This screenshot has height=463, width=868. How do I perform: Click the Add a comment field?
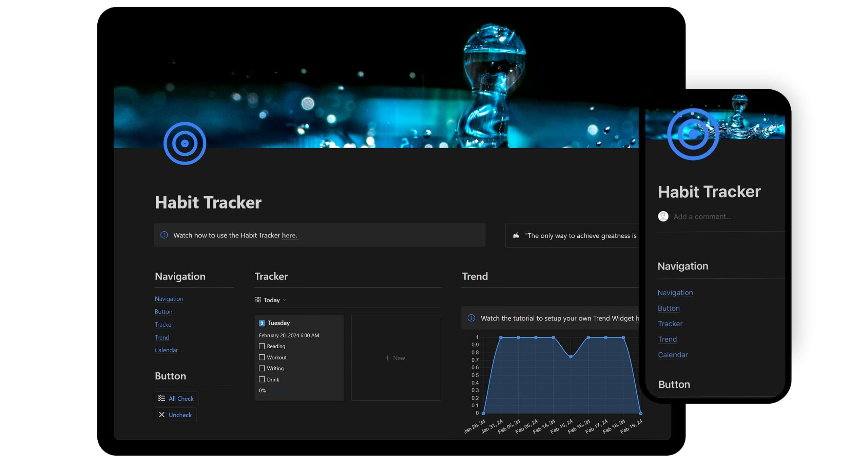coord(702,217)
